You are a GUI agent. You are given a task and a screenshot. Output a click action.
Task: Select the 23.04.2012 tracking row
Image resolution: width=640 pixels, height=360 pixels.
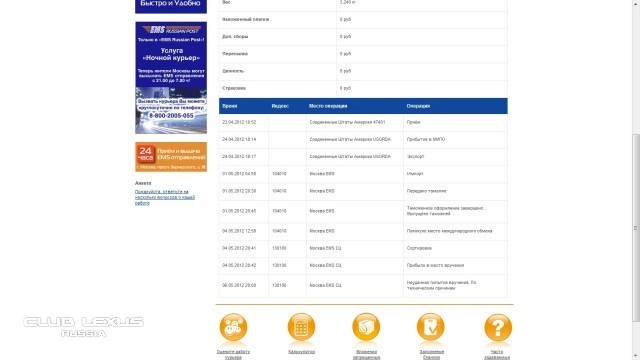[363, 122]
